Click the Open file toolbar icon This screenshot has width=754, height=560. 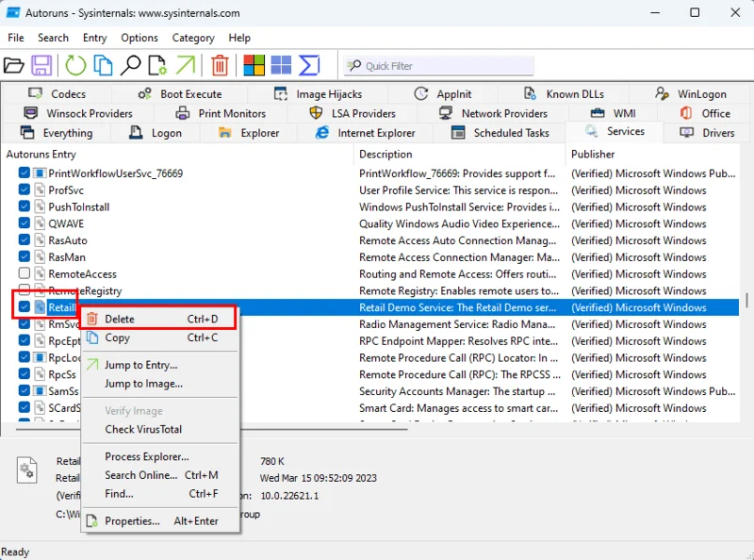click(x=13, y=65)
